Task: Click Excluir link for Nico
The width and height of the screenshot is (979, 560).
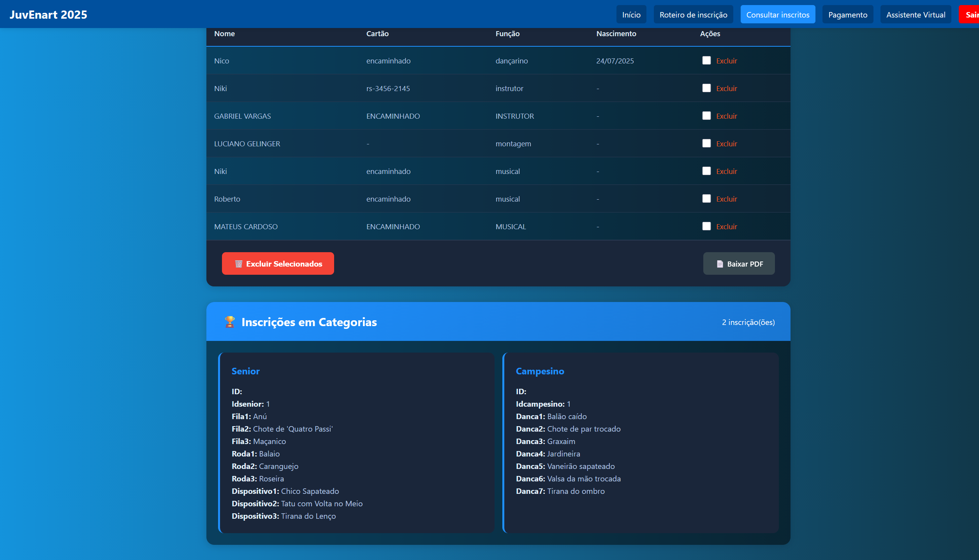Action: (726, 61)
